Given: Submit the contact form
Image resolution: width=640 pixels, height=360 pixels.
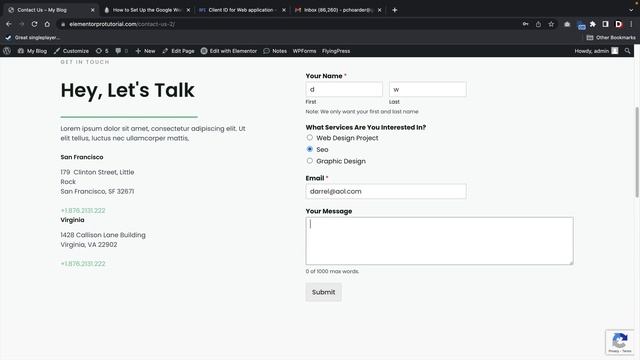Looking at the screenshot, I should pyautogui.click(x=324, y=292).
